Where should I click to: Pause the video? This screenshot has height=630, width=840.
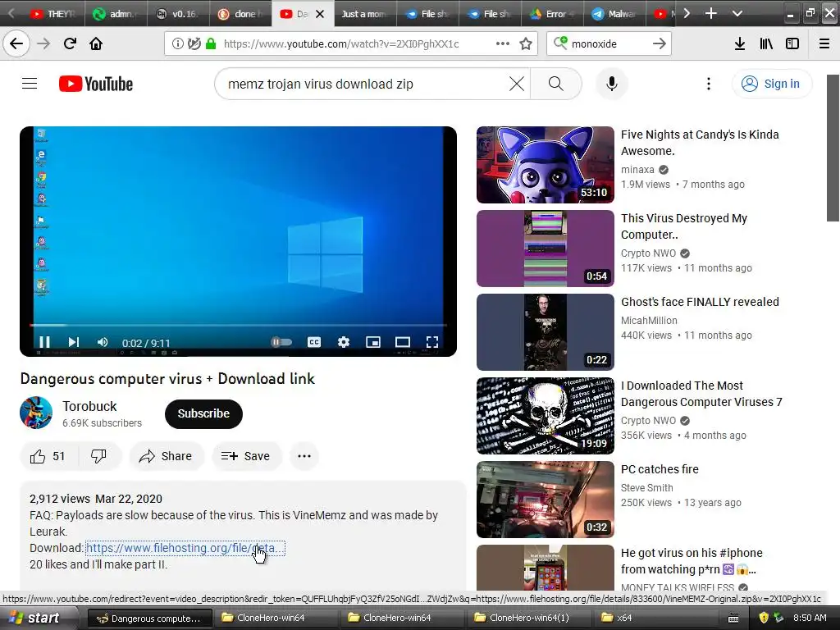click(44, 342)
